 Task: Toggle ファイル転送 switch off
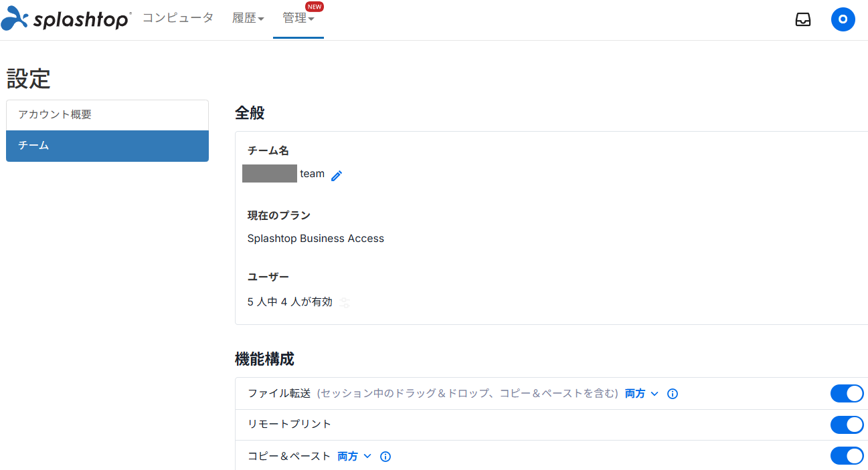[x=847, y=394]
